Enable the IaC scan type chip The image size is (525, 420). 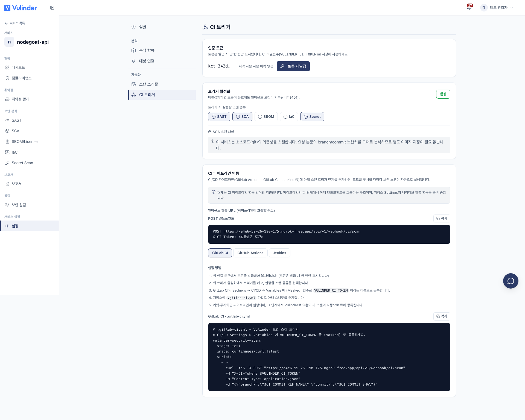[289, 117]
